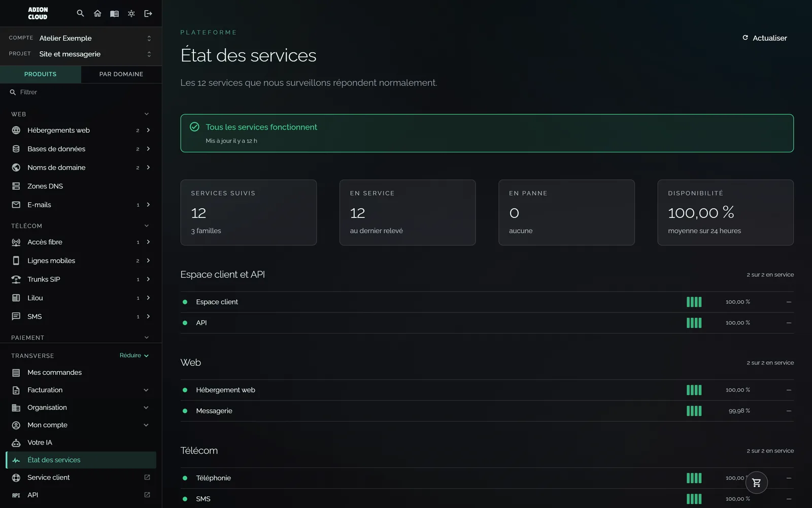Expand the PAIEMENT section chevron
Screen dimensions: 812x508
click(x=147, y=337)
